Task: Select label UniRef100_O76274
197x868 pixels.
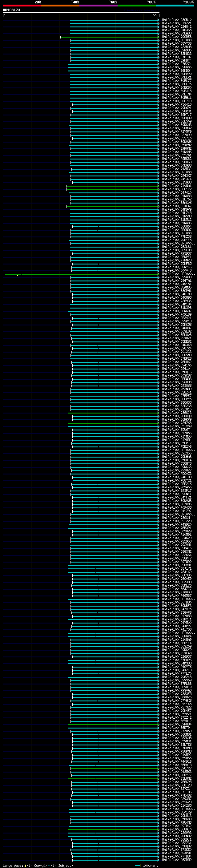Action: point(176,64)
